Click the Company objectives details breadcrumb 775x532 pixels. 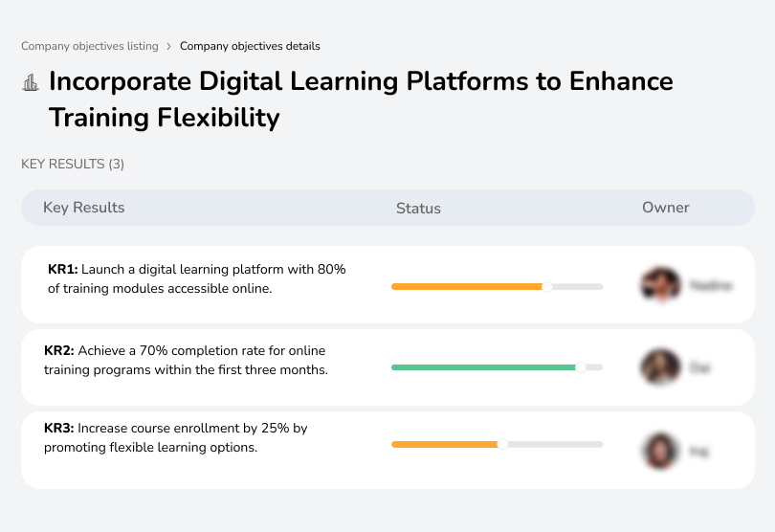[x=250, y=46]
